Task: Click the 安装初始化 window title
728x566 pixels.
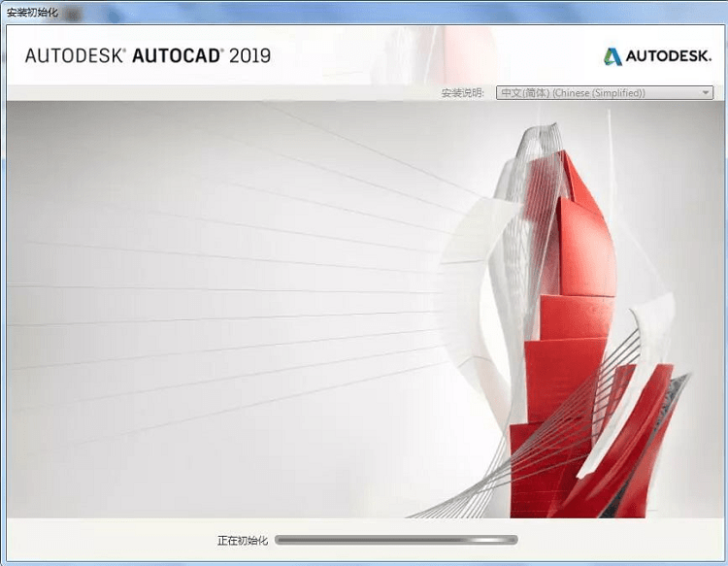Action: [32, 12]
